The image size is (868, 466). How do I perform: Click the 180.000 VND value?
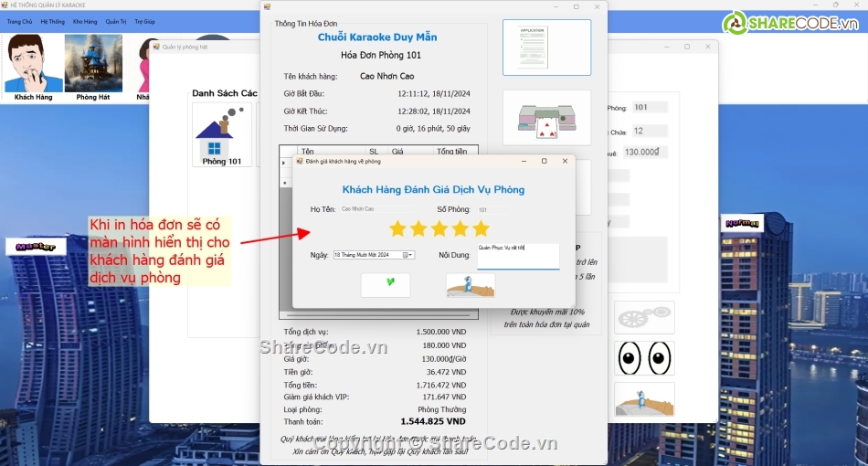point(445,345)
